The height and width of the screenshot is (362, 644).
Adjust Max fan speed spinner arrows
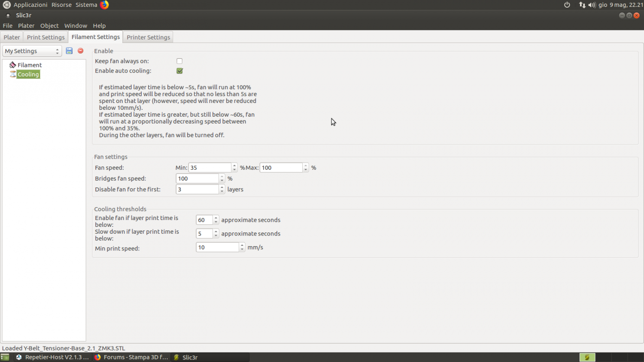[x=306, y=168]
